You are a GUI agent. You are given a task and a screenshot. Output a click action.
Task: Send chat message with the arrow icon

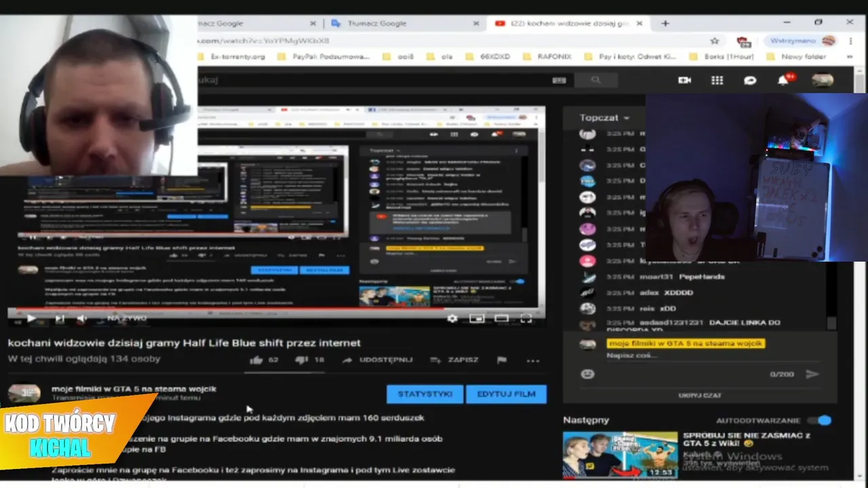coord(812,374)
